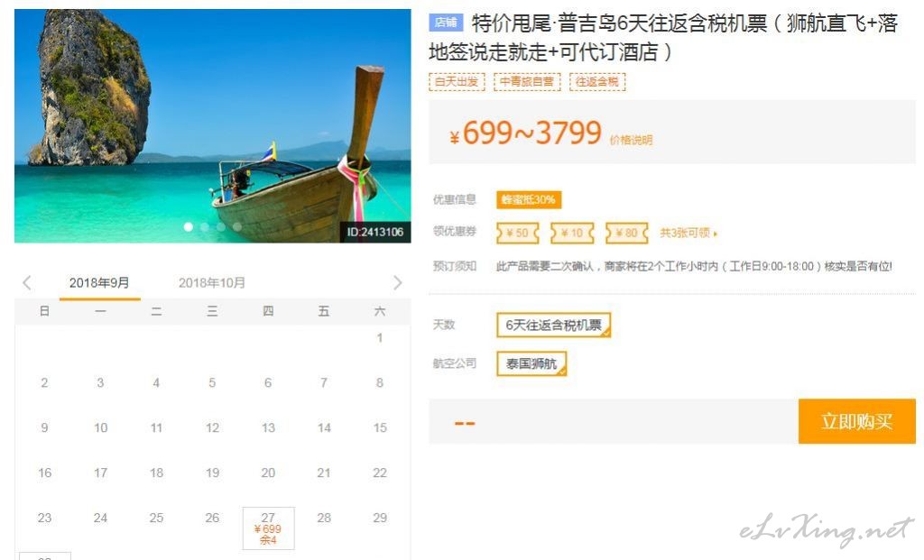Click the 中青旅自营 tag

(x=527, y=82)
